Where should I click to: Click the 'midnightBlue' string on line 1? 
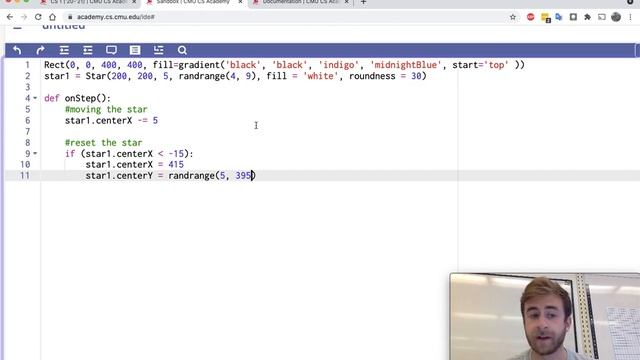coord(406,65)
